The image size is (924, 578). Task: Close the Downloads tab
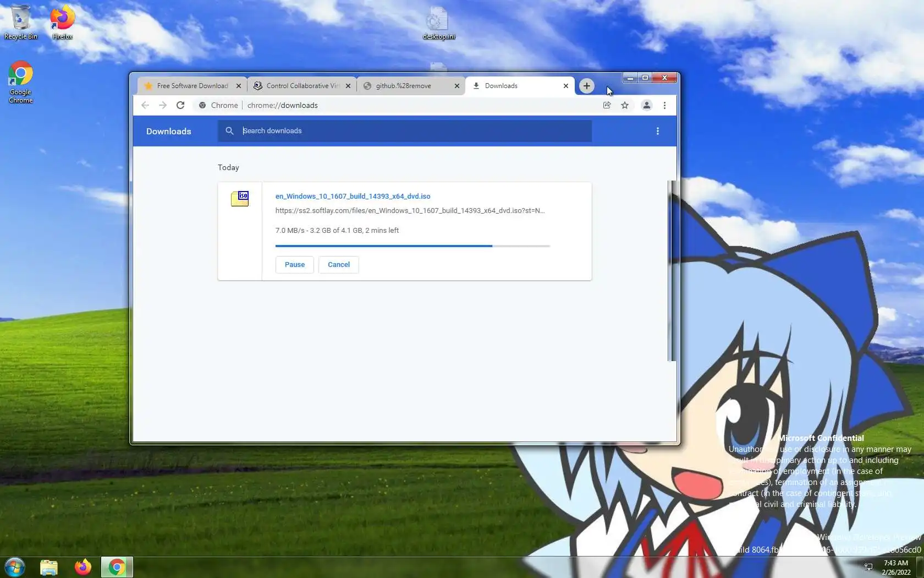point(566,86)
